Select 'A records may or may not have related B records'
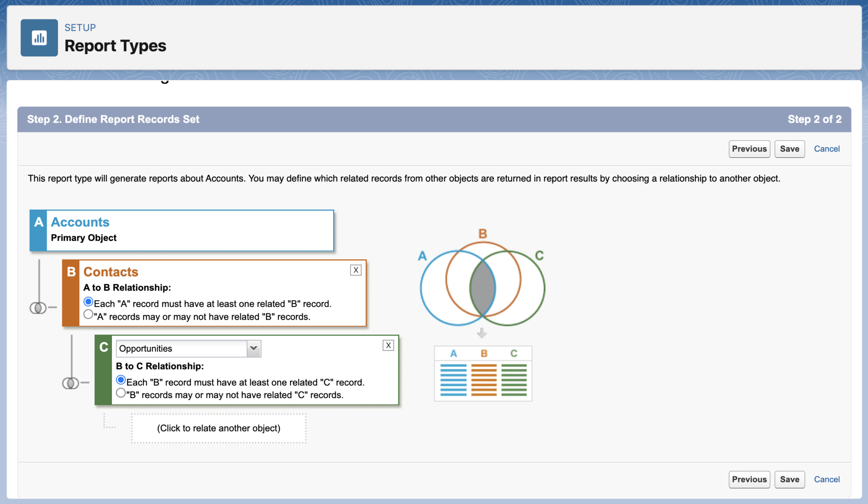 [88, 314]
